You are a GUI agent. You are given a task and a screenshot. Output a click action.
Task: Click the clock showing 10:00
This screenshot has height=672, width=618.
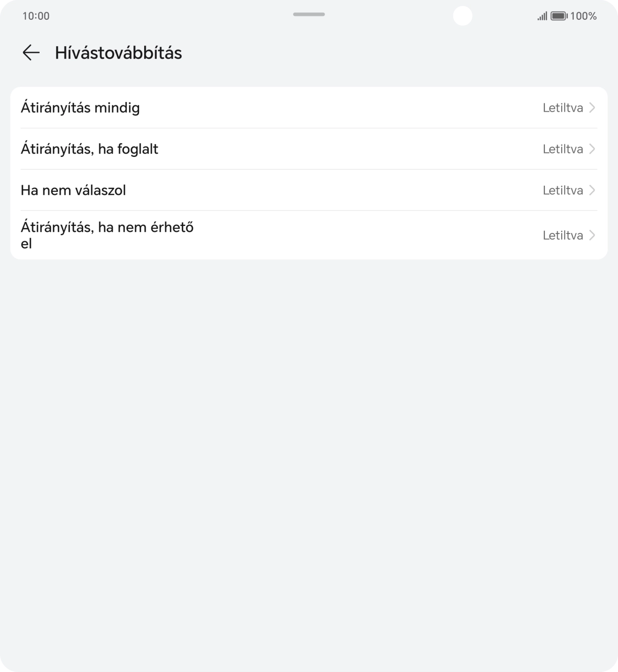(36, 16)
